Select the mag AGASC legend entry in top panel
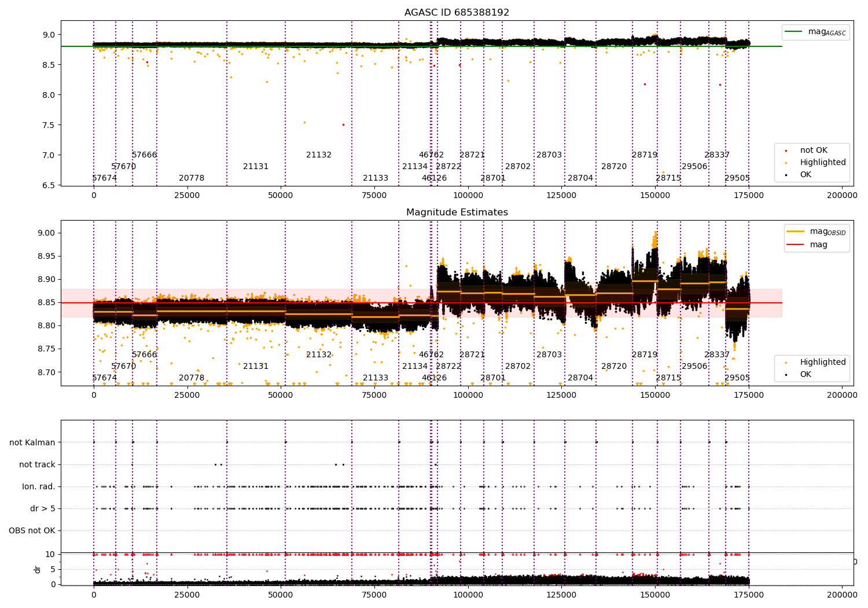Screen dimensions: 868x608 816,32
